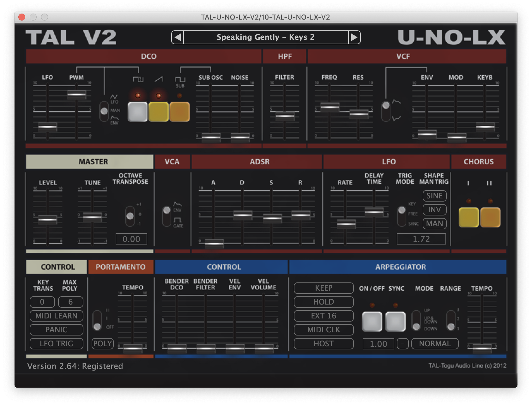Go to the previous preset arrow
Viewport: 532px width, 405px height.
[178, 37]
